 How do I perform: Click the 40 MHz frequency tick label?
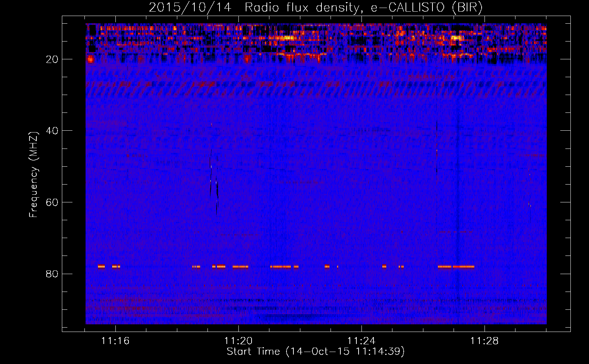click(52, 131)
